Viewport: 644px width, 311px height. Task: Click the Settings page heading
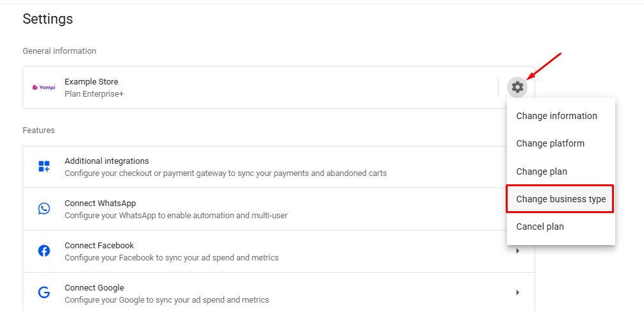(x=48, y=19)
